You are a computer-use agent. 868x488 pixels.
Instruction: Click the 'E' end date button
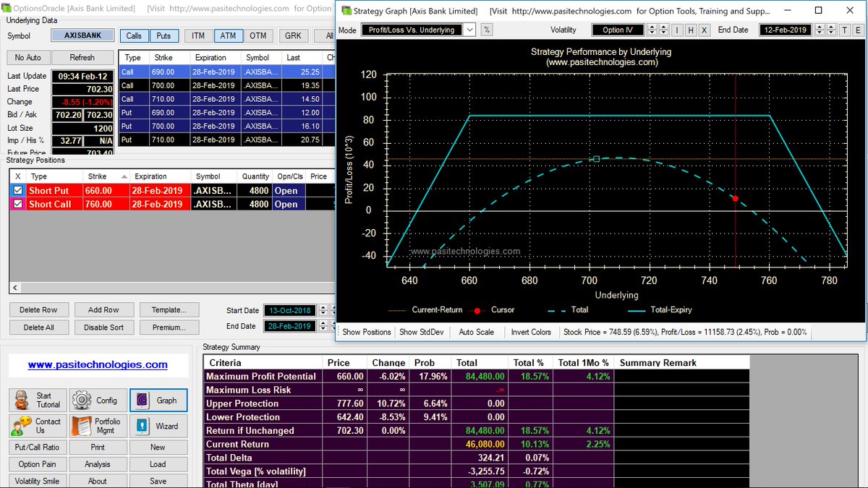pyautogui.click(x=857, y=30)
